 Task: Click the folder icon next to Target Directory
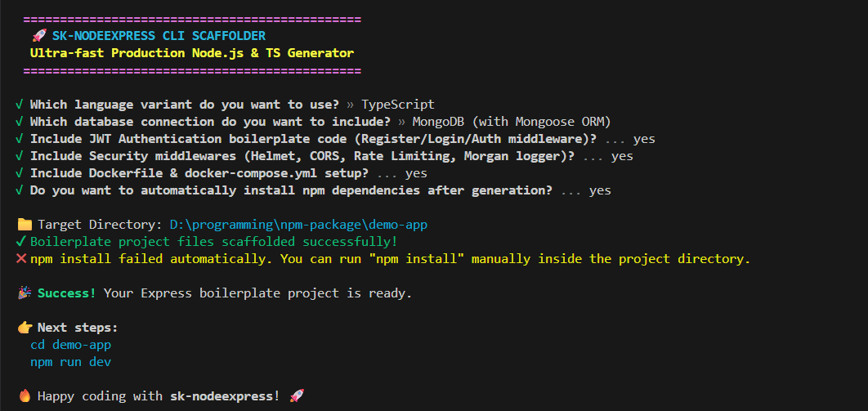point(25,225)
